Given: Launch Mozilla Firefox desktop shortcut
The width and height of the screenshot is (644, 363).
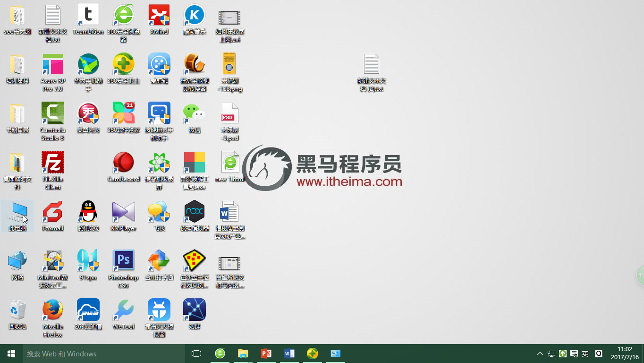Looking at the screenshot, I should coord(53,318).
